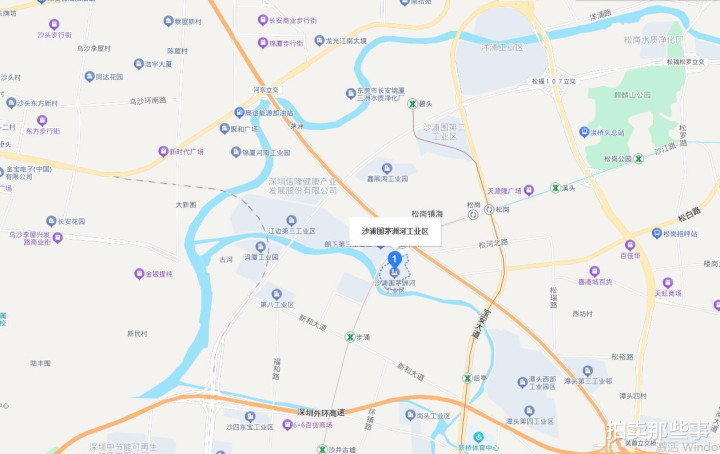The image size is (720, 454).
Task: Open the 龙光江南大境 building marker
Action: 320,40
